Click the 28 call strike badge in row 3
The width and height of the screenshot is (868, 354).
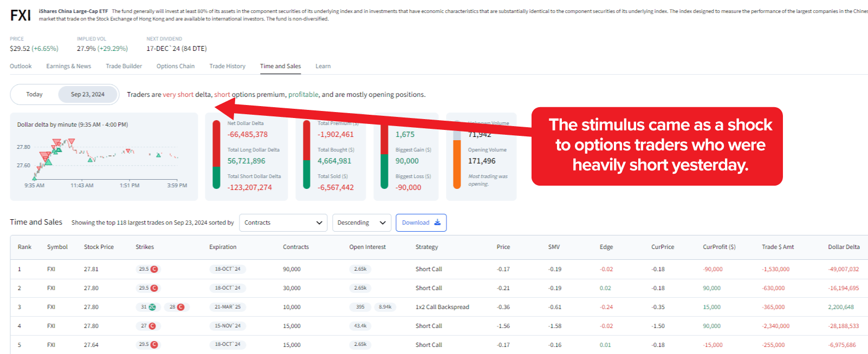click(x=176, y=307)
